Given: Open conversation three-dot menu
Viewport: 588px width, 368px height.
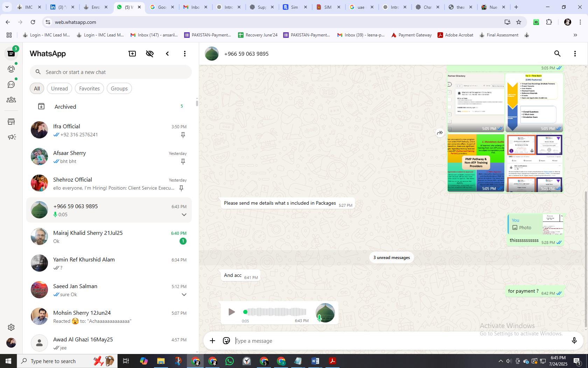Looking at the screenshot, I should click(575, 54).
